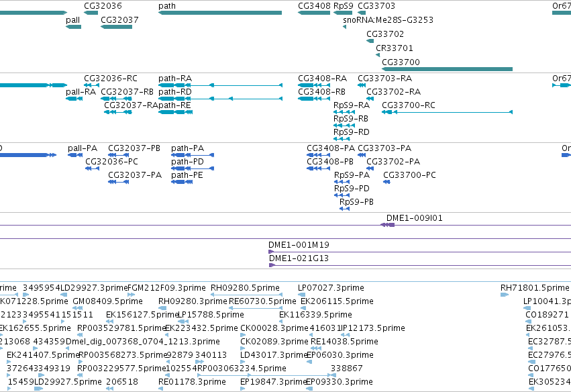Select the LP15788.5prime EST label
This screenshot has height=392, width=571.
pos(211,315)
